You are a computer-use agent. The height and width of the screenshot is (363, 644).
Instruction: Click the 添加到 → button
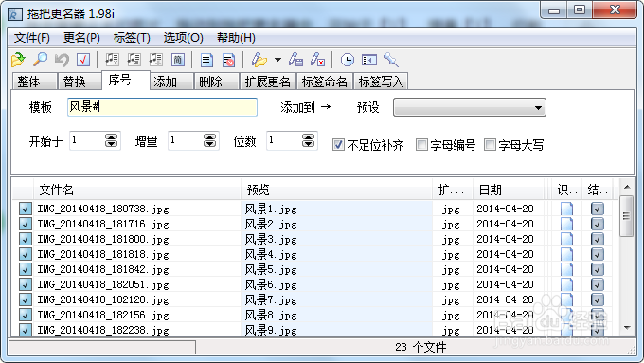click(x=306, y=107)
